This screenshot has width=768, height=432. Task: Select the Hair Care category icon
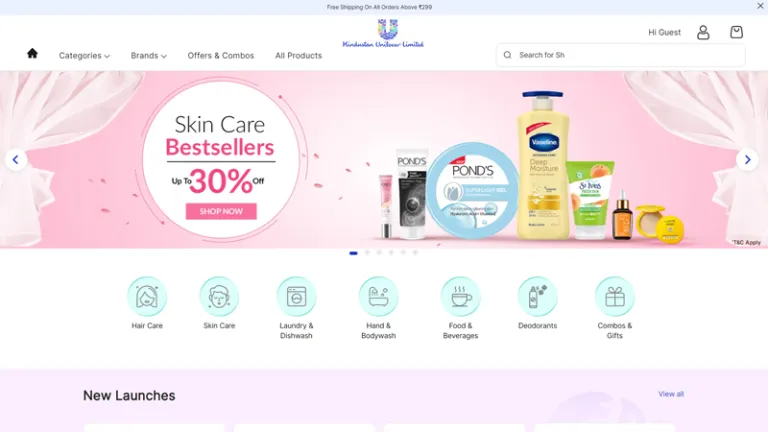(147, 296)
